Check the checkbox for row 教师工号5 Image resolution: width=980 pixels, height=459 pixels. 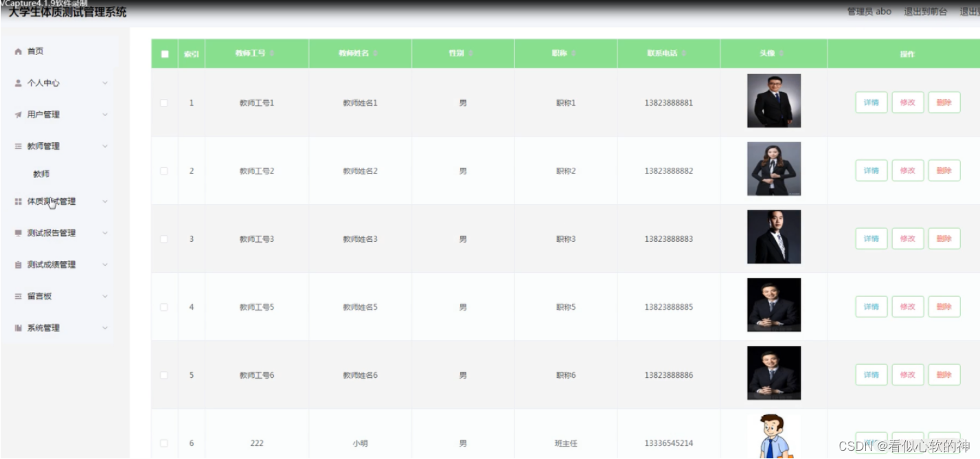[164, 307]
